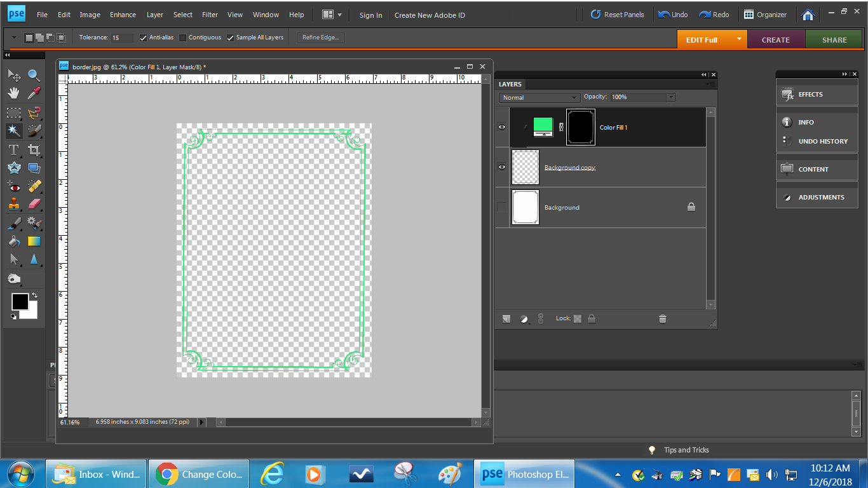The image size is (868, 488).
Task: Click the Tolerance value field
Action: (122, 37)
